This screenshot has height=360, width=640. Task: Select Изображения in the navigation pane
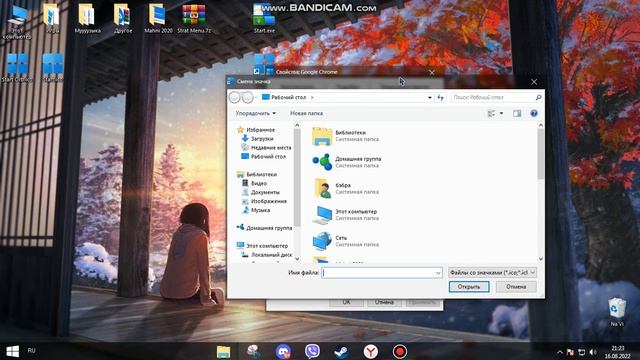(264, 201)
